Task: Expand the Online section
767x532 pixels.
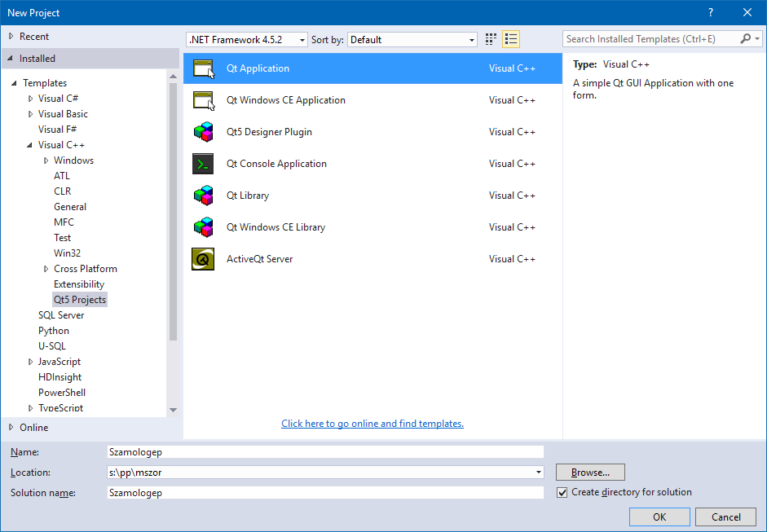Action: pos(11,428)
